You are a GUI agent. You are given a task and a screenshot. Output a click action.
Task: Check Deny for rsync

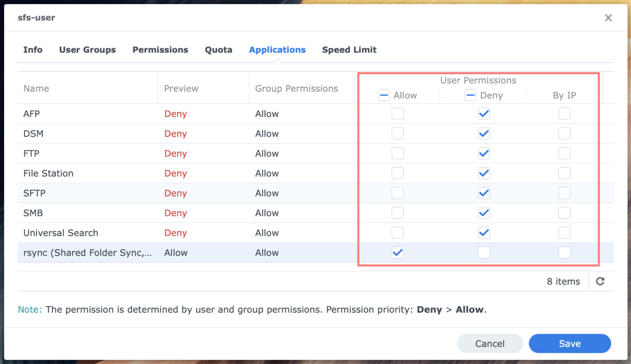[484, 252]
